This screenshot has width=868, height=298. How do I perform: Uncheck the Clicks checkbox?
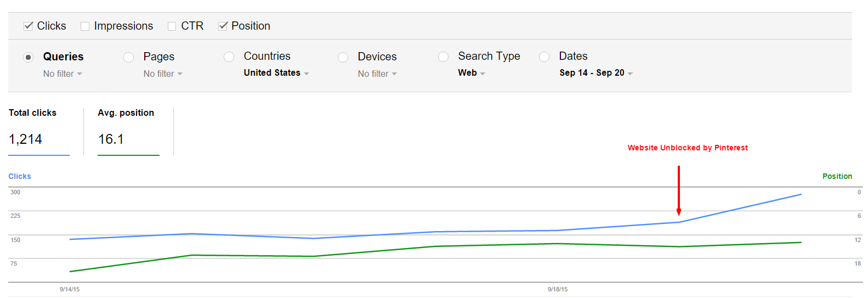click(29, 26)
